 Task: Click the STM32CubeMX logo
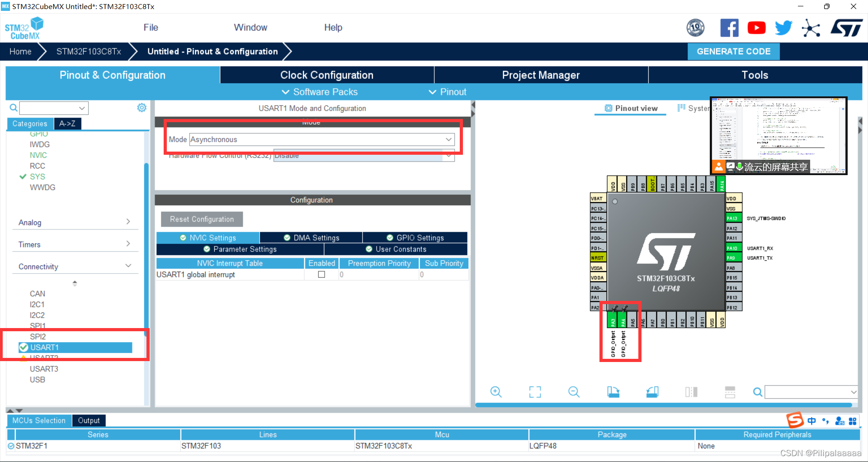click(24, 28)
